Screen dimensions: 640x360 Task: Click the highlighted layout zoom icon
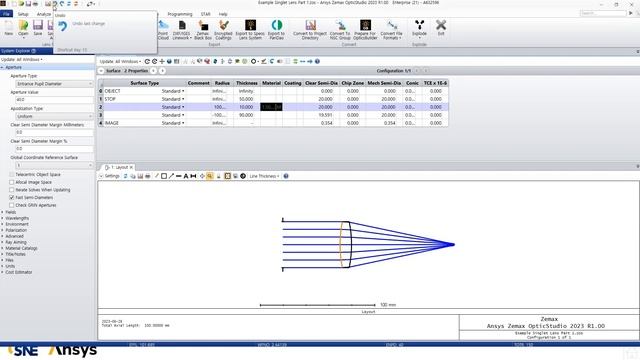tap(209, 176)
